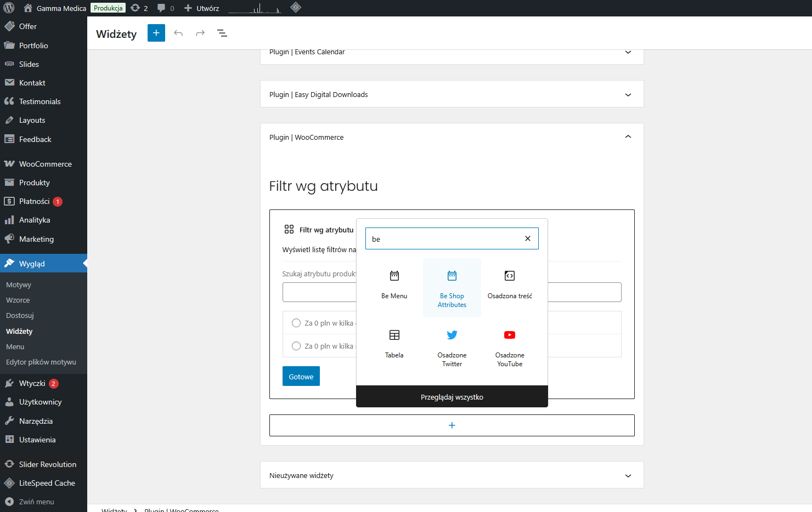Click the blue block inserter plus button

click(x=156, y=33)
